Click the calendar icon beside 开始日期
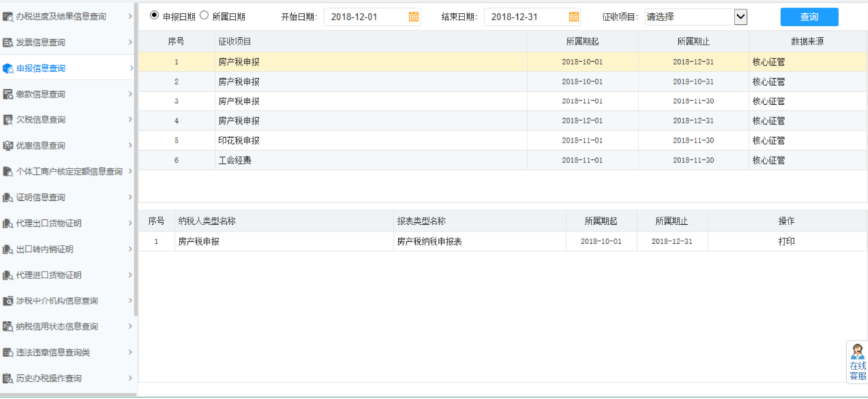The image size is (868, 399). pyautogui.click(x=412, y=16)
